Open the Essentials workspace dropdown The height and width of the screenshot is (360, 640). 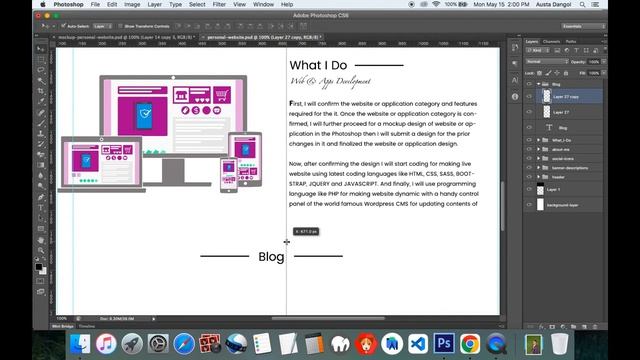point(583,26)
